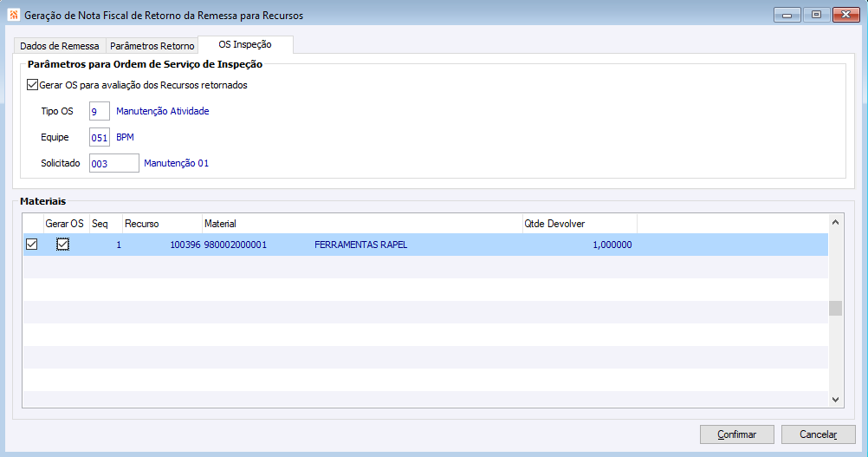The width and height of the screenshot is (868, 457).
Task: Click the Manutenção 01 description text
Action: 177,163
